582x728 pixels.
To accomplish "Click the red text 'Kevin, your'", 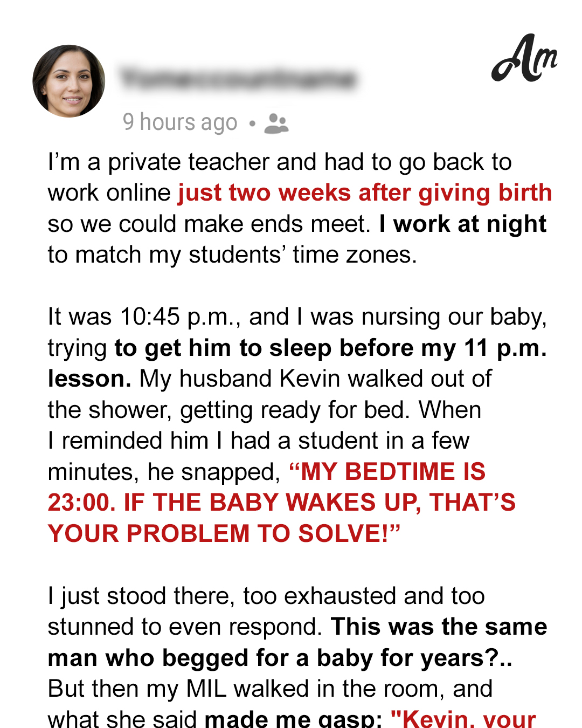I will pyautogui.click(x=463, y=718).
